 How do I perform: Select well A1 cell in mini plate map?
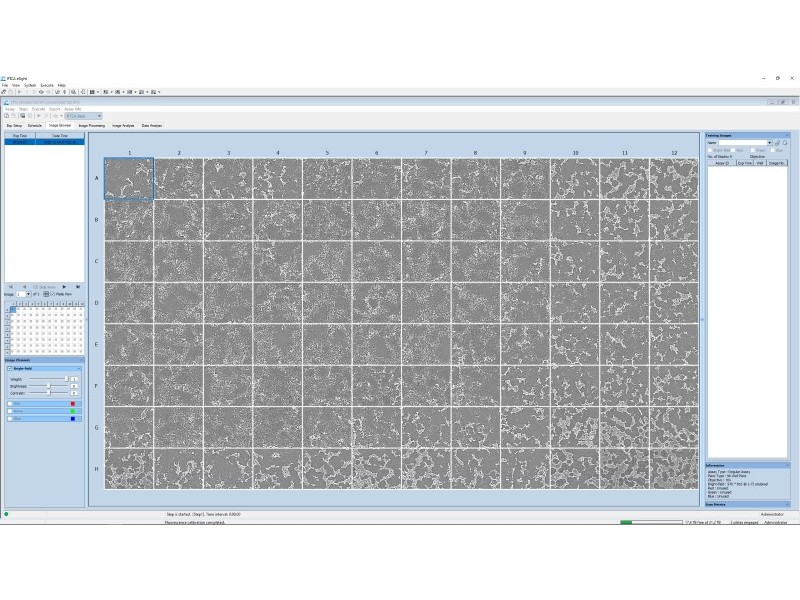(13, 310)
